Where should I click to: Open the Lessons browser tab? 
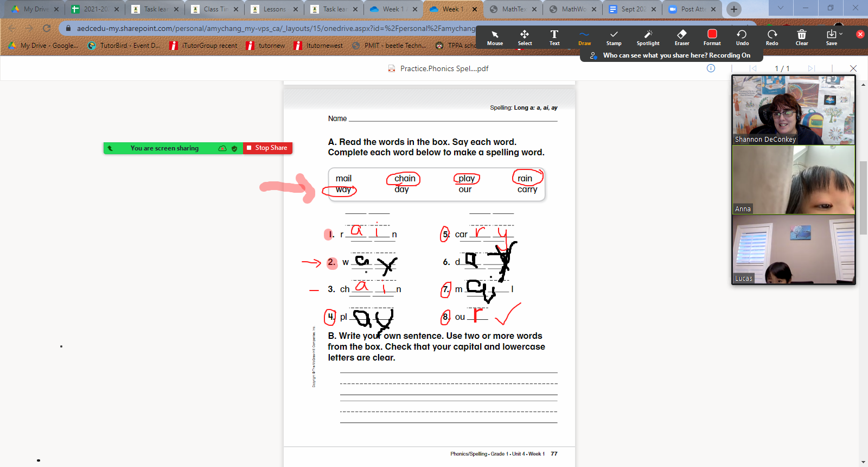[274, 9]
